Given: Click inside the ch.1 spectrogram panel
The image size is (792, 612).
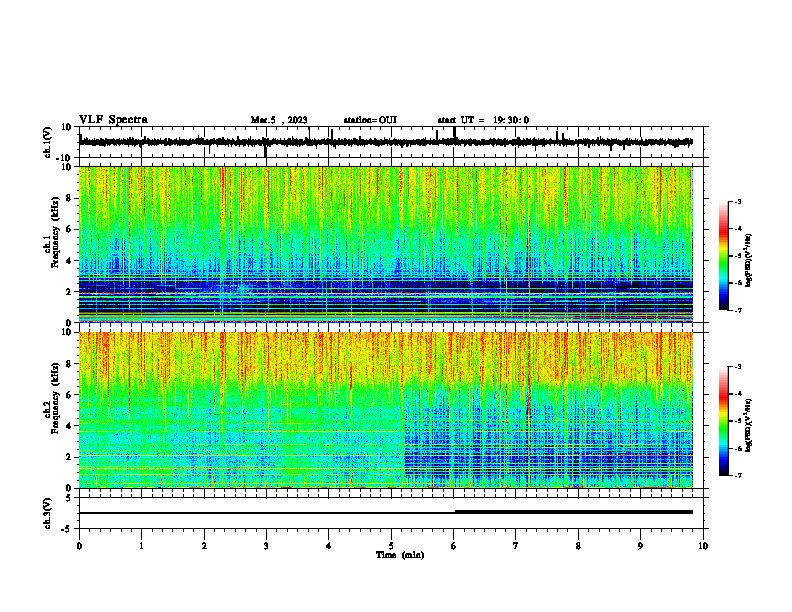Looking at the screenshot, I should coord(386,244).
